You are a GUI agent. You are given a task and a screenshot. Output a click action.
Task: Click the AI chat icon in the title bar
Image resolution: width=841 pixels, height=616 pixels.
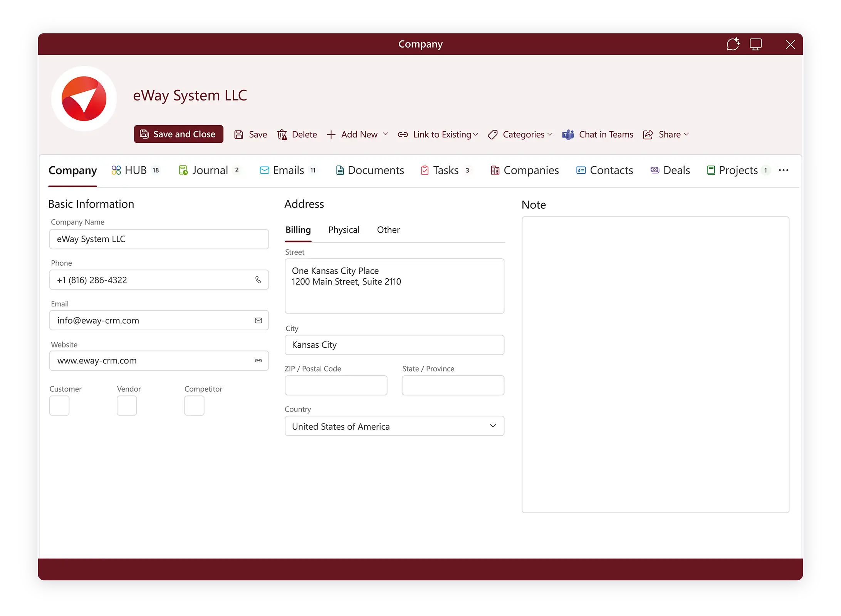click(x=734, y=44)
